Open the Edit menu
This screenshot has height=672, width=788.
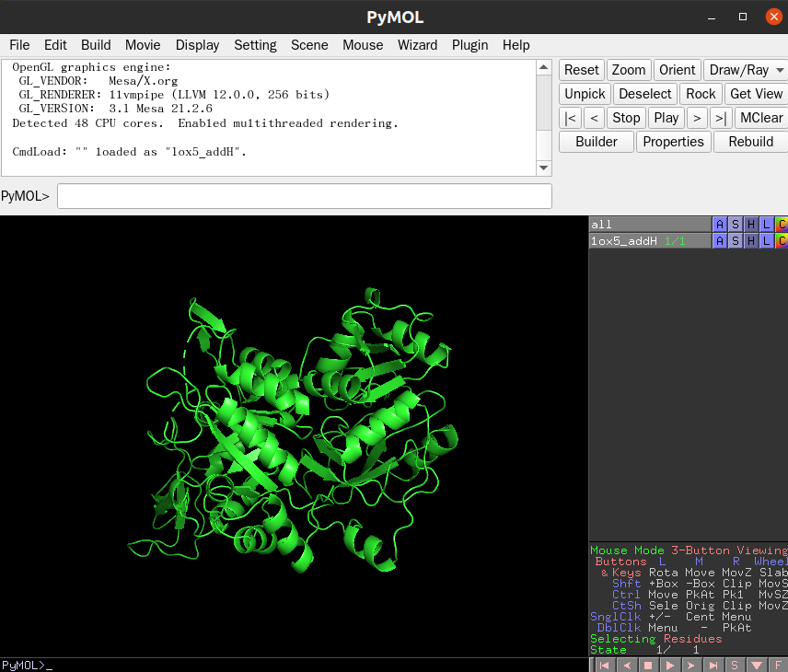pyautogui.click(x=55, y=45)
